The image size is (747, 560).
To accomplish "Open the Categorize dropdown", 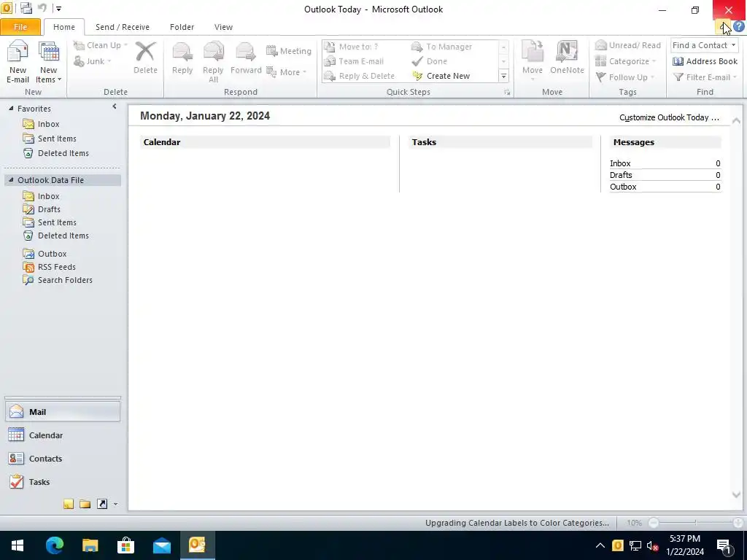I will (625, 61).
